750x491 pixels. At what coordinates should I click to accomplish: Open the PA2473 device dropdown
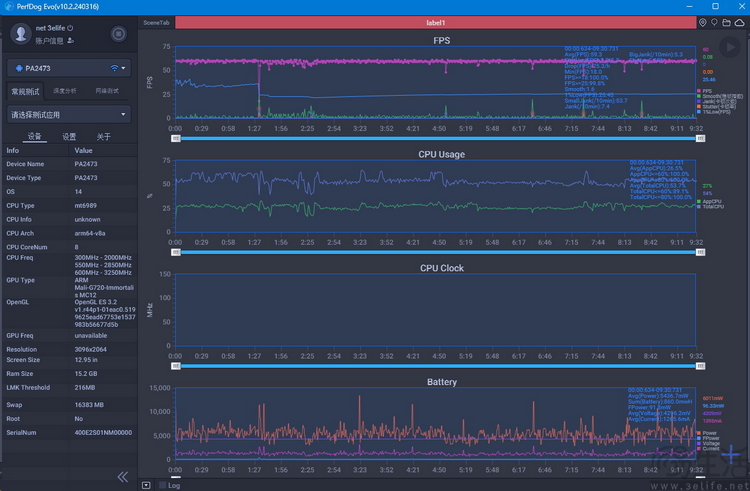69,68
